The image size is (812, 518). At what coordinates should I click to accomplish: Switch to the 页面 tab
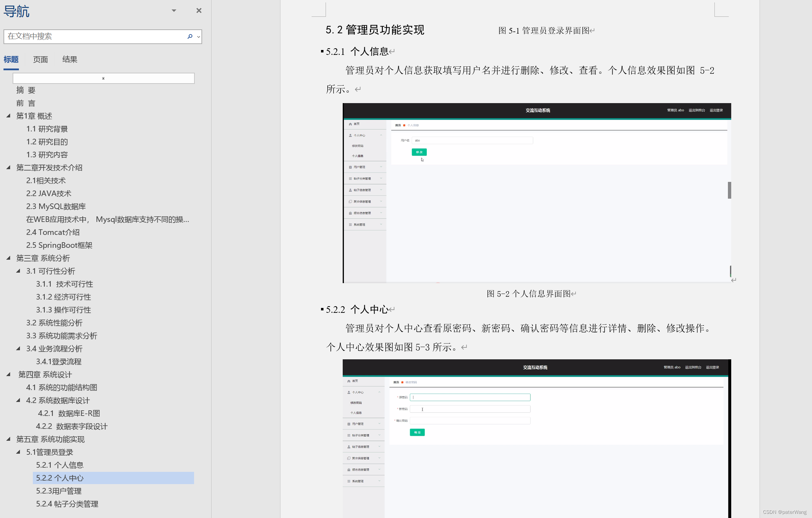pos(41,59)
